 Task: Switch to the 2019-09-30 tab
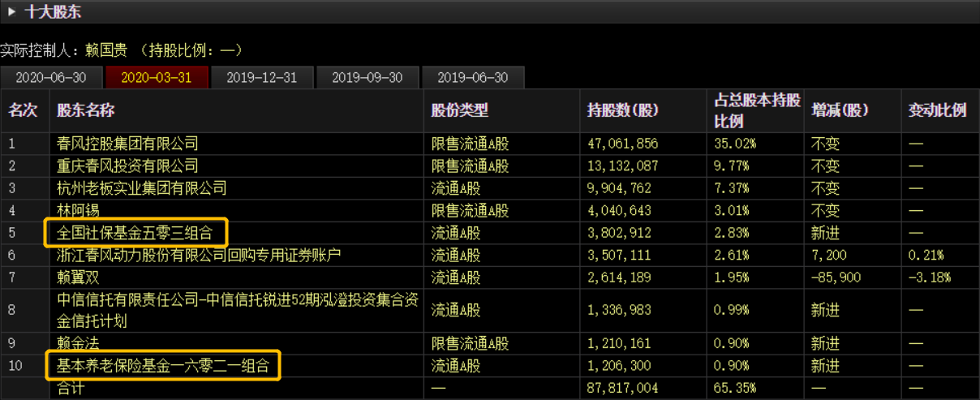[x=367, y=78]
